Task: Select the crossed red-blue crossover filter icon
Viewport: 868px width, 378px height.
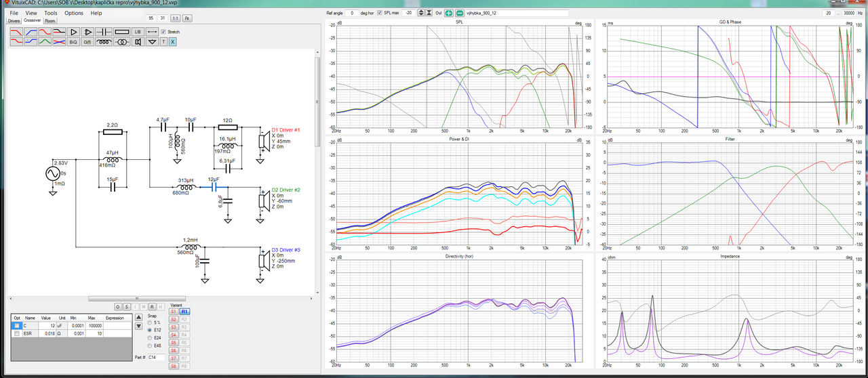Action: (59, 42)
